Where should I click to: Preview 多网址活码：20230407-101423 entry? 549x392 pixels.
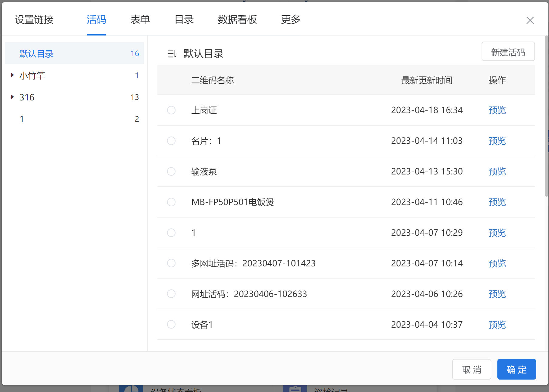(497, 263)
